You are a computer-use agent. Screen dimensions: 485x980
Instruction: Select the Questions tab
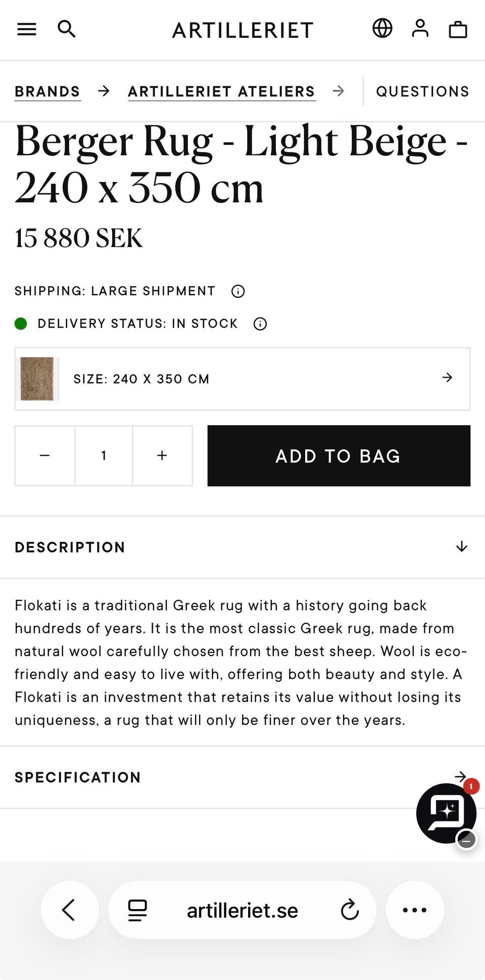(423, 91)
